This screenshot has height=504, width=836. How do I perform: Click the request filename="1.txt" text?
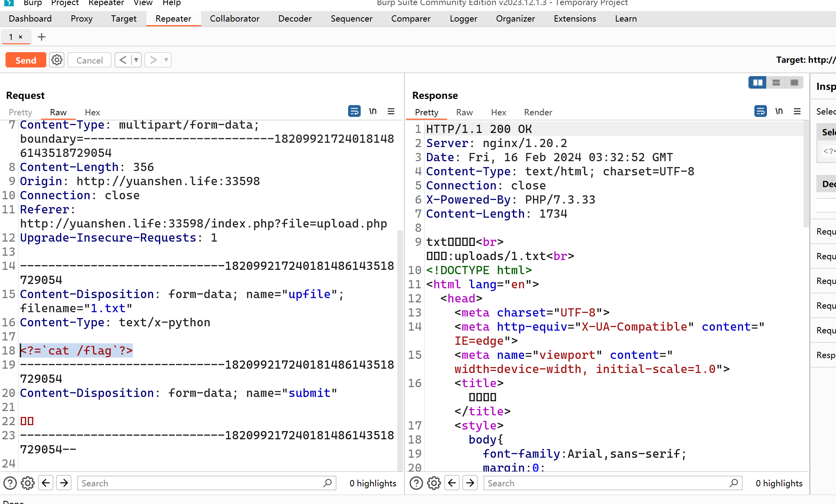[76, 308]
